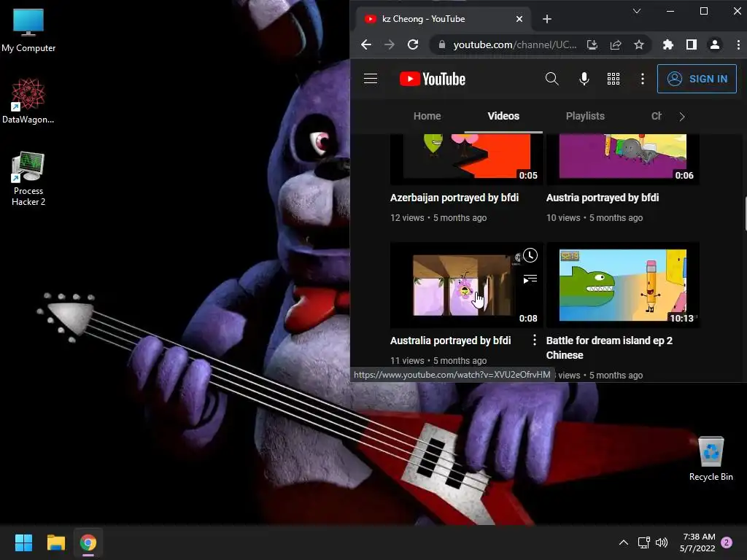This screenshot has width=747, height=560.
Task: Open notification badge showing 2
Action: pyautogui.click(x=727, y=542)
